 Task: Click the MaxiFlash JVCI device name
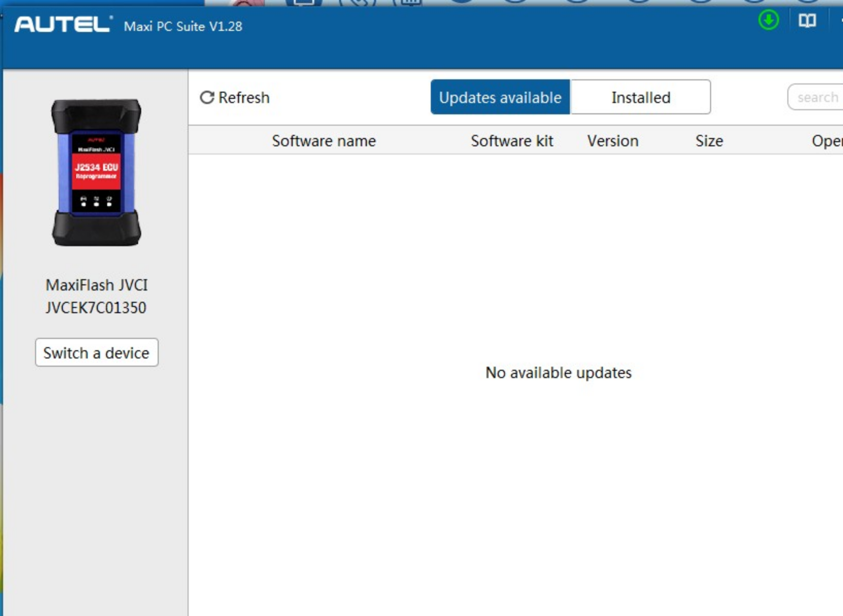[96, 285]
